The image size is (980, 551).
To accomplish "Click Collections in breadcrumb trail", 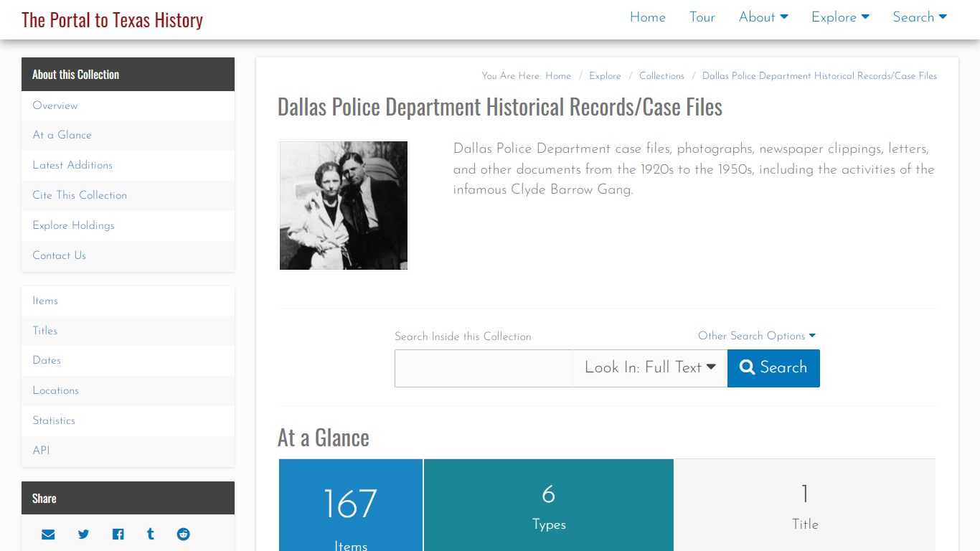I will pyautogui.click(x=661, y=76).
